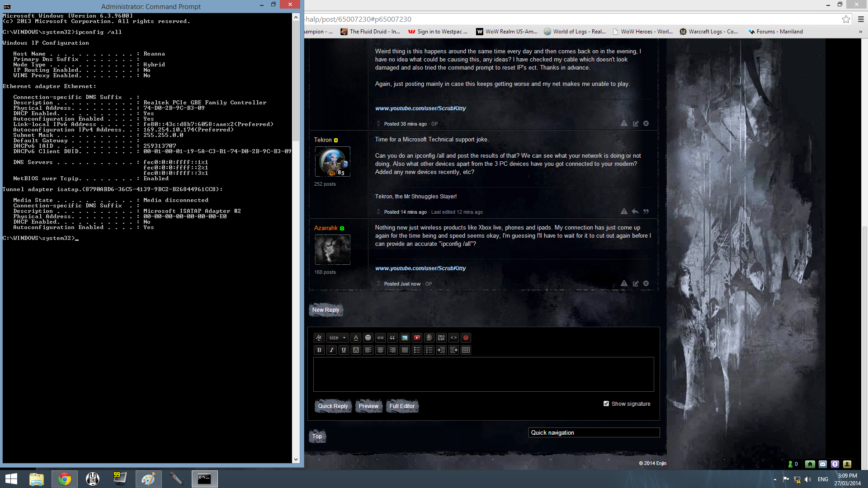This screenshot has height=488, width=868.
Task: Click the New Reply button
Action: (x=325, y=310)
